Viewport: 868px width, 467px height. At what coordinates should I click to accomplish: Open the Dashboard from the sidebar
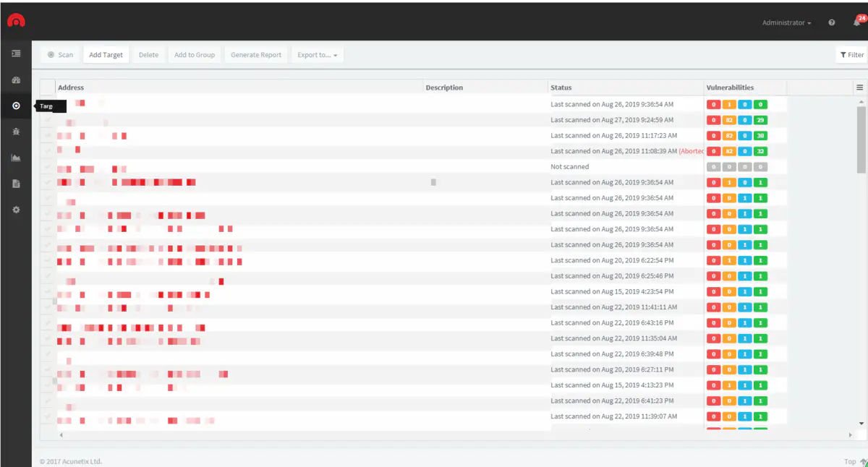pyautogui.click(x=16, y=80)
